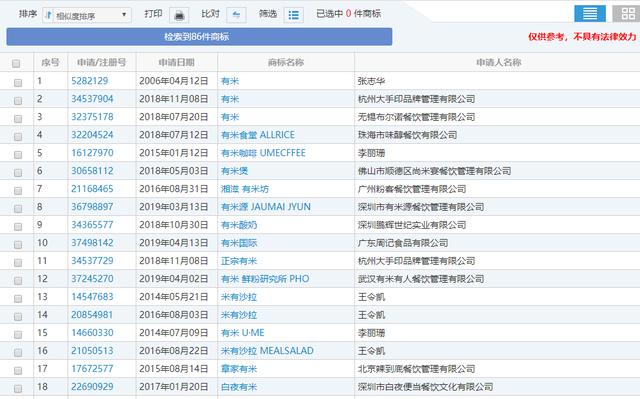Image resolution: width=640 pixels, height=399 pixels.
Task: Check the box for row 12 (37245270)
Action: click(x=18, y=281)
